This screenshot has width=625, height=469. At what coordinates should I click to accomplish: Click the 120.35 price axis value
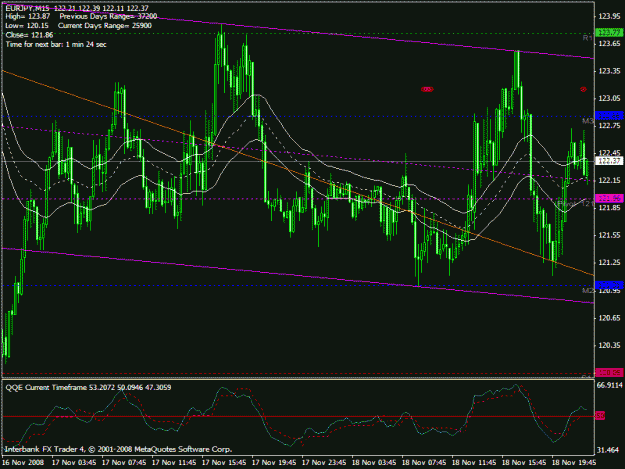click(609, 345)
